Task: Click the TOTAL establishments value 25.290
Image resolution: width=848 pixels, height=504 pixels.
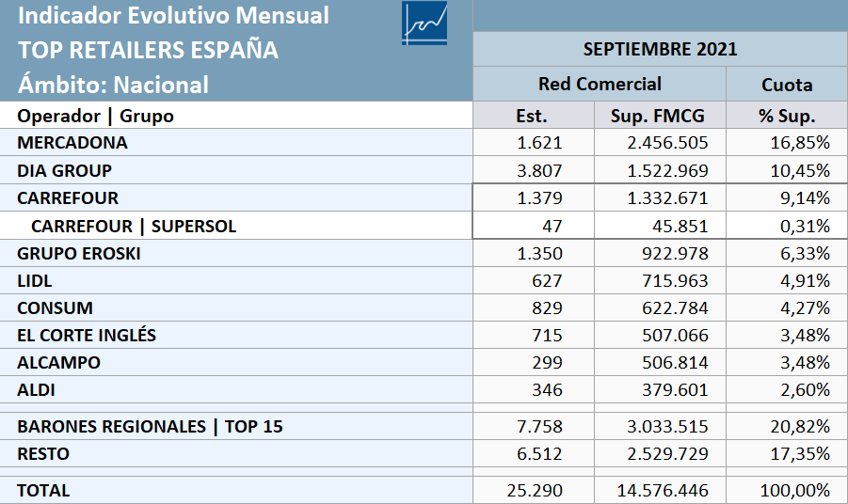Action: coord(534,491)
